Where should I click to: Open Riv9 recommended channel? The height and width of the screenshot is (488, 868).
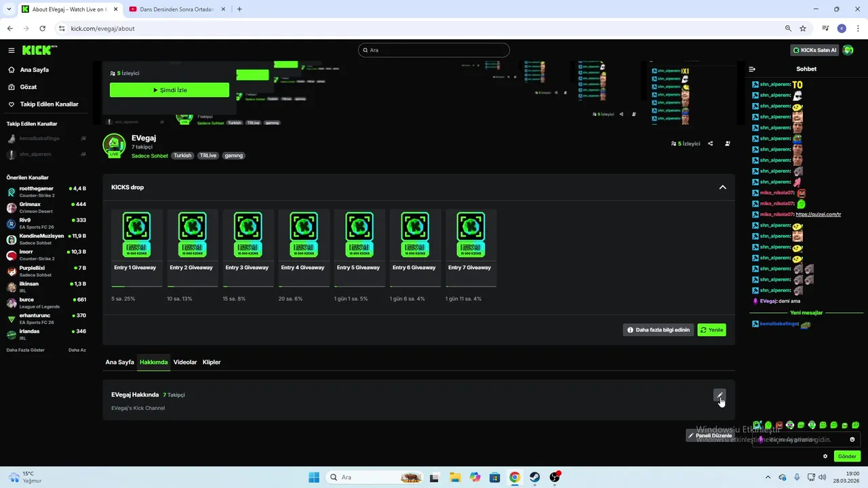coord(46,224)
